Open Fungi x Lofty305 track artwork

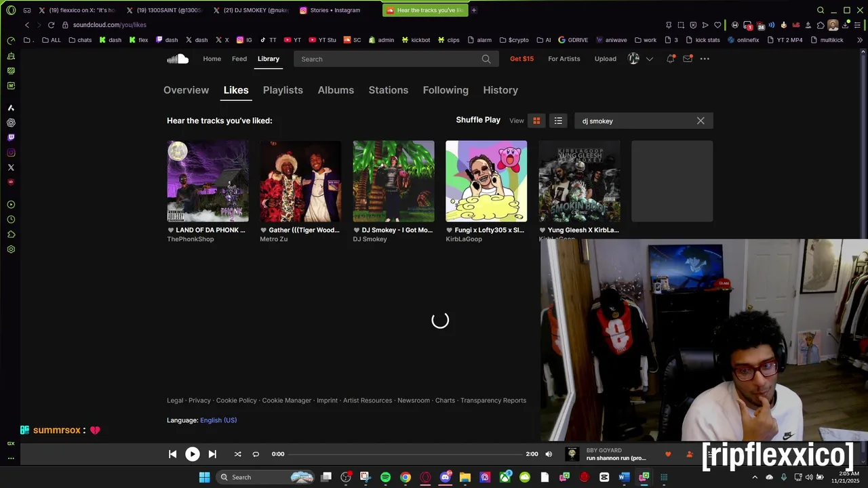pyautogui.click(x=486, y=181)
